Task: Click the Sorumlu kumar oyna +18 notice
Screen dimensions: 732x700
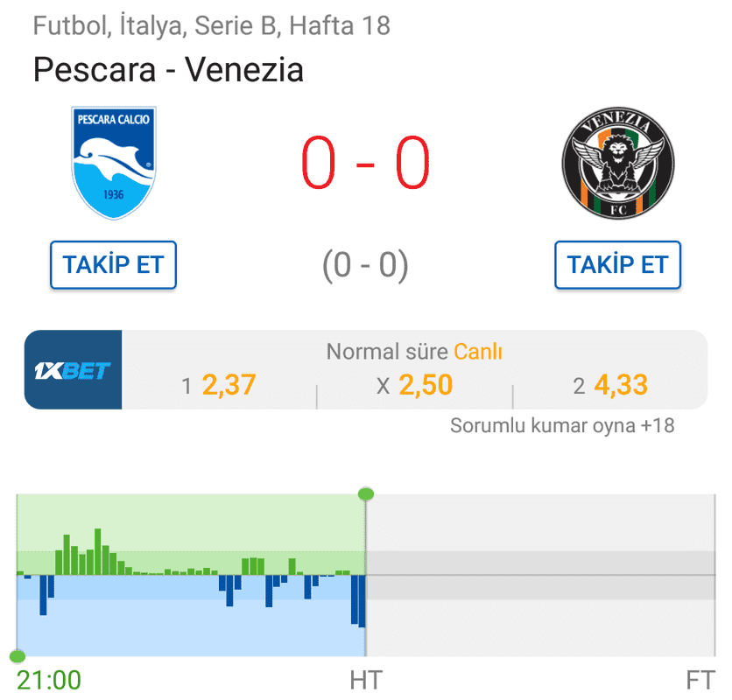Action: tap(562, 425)
